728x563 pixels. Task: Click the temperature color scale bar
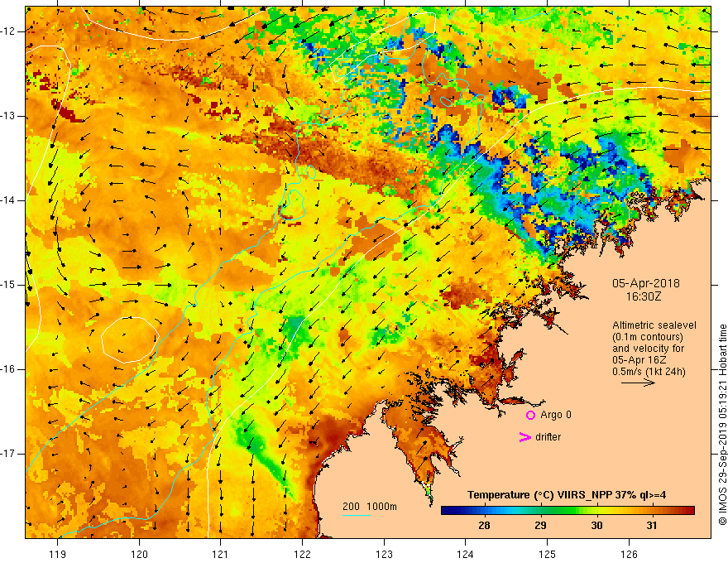[568, 511]
